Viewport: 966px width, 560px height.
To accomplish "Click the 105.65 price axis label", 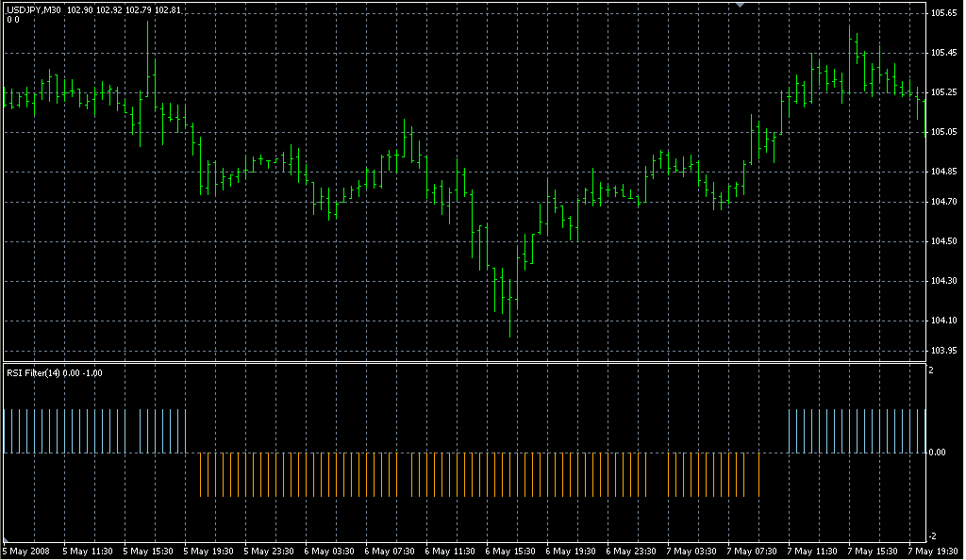I will [943, 13].
